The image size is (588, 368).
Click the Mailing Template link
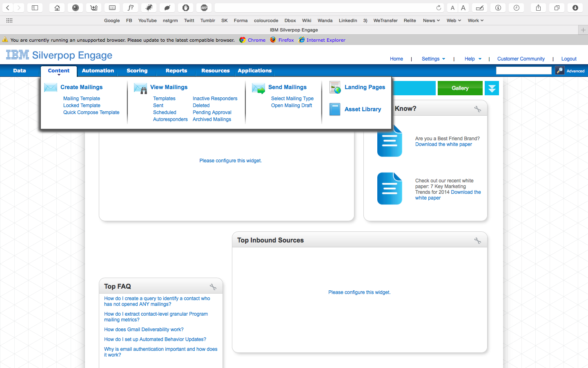82,99
